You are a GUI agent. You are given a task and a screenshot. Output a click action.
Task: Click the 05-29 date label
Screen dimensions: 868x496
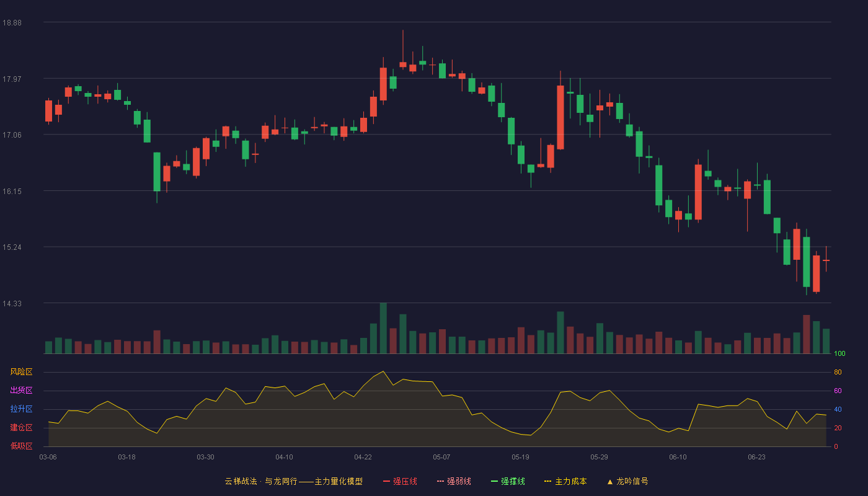(x=599, y=457)
